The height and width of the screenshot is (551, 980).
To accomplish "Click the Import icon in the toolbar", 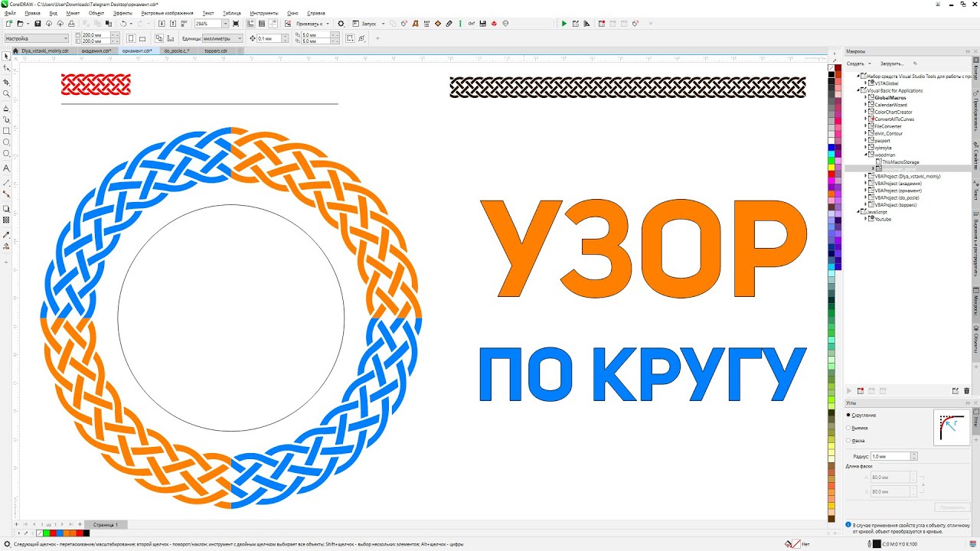I will pyautogui.click(x=162, y=24).
